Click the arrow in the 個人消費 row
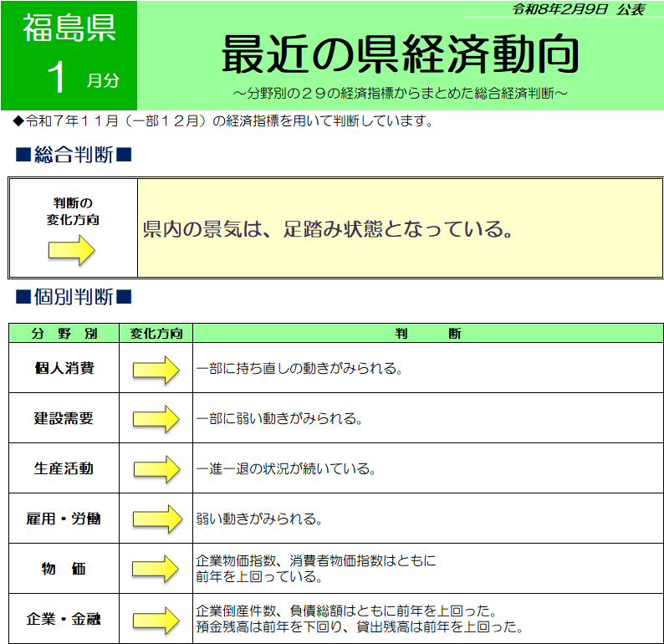The width and height of the screenshot is (664, 644). (x=156, y=369)
